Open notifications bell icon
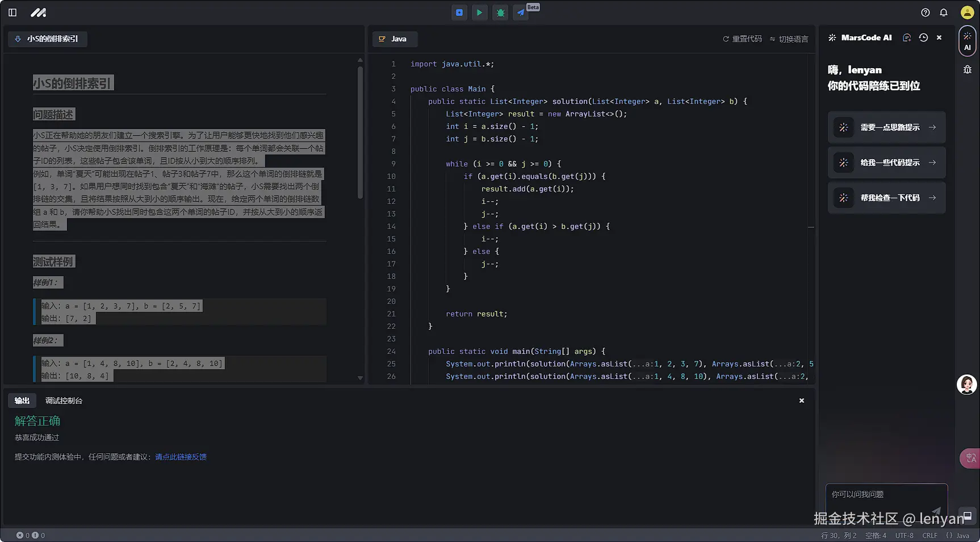Viewport: 980px width, 542px height. pos(944,12)
